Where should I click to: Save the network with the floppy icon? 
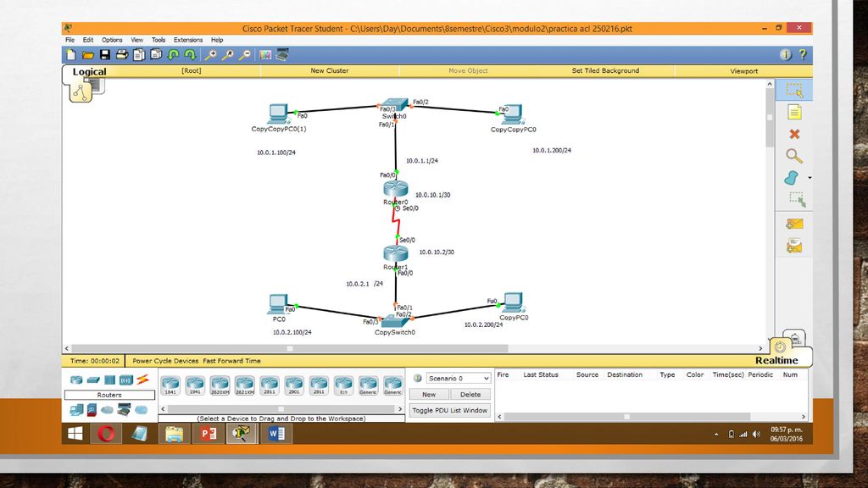click(x=104, y=55)
